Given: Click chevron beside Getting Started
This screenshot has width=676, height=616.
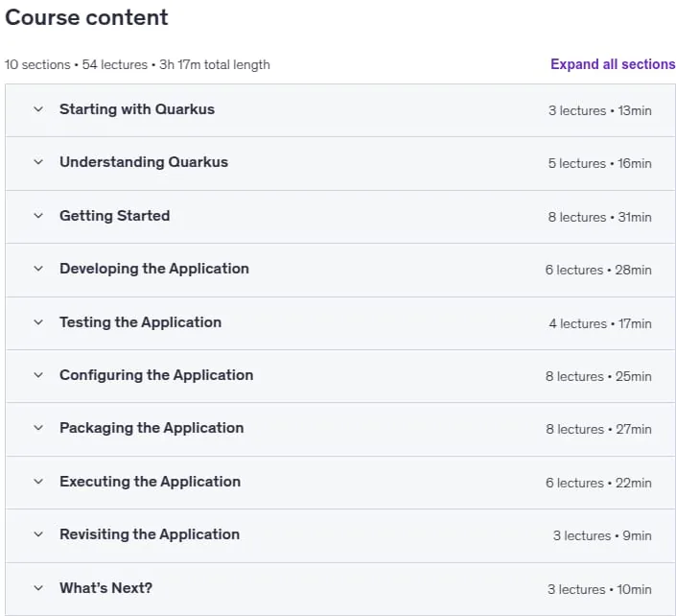Looking at the screenshot, I should (38, 216).
